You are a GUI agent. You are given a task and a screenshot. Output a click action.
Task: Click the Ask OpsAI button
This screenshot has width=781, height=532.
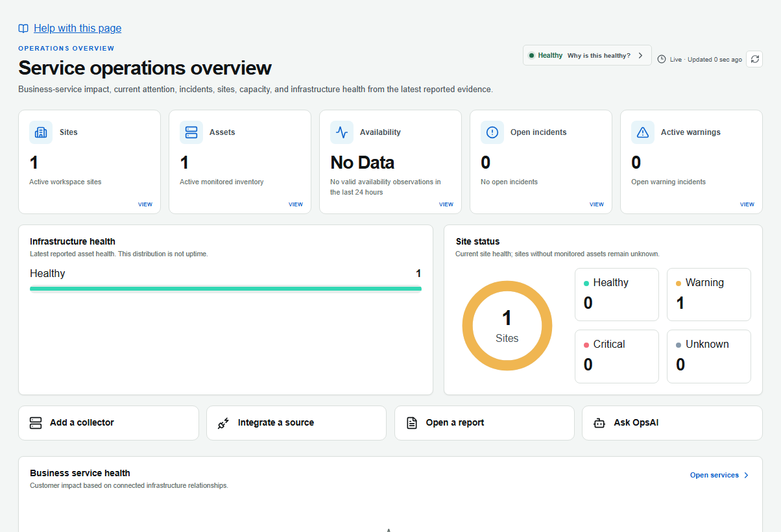click(672, 423)
